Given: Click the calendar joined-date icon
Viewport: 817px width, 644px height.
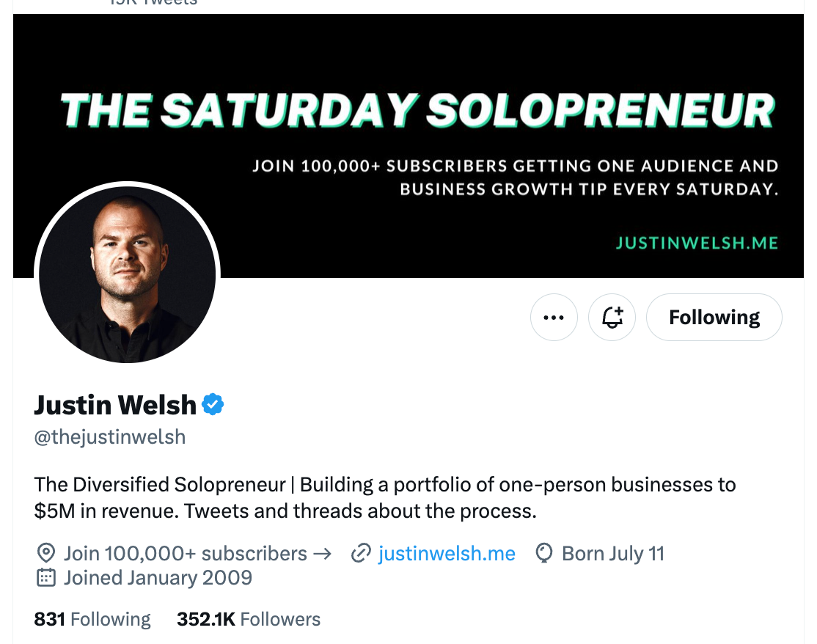Looking at the screenshot, I should point(45,578).
